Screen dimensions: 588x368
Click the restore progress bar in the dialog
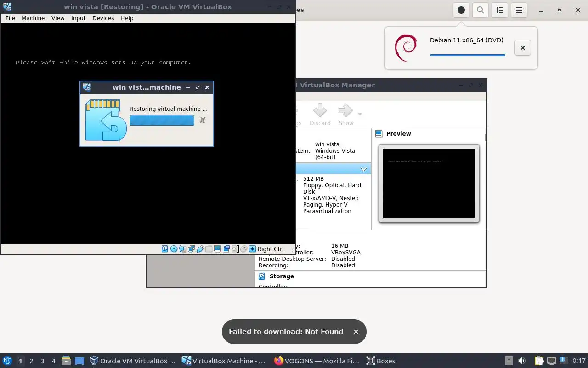pos(162,120)
